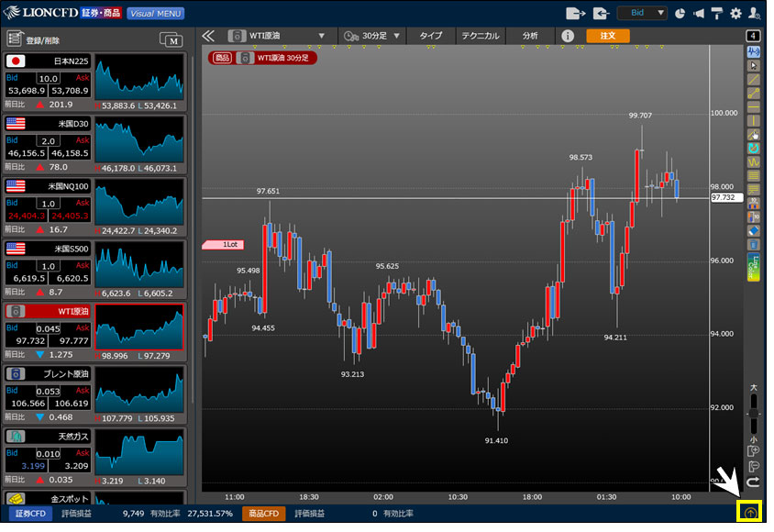Click the trash can delete-drawings icon
Image resolution: width=774 pixels, height=532 pixels.
[x=754, y=245]
